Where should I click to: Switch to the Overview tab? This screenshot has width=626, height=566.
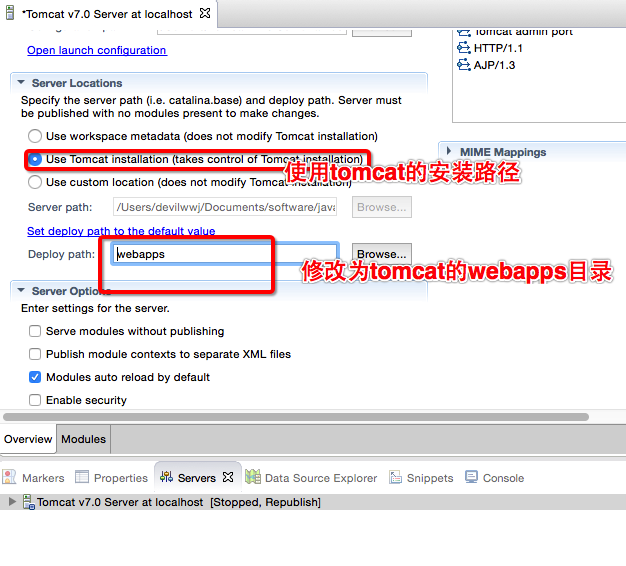pos(28,439)
